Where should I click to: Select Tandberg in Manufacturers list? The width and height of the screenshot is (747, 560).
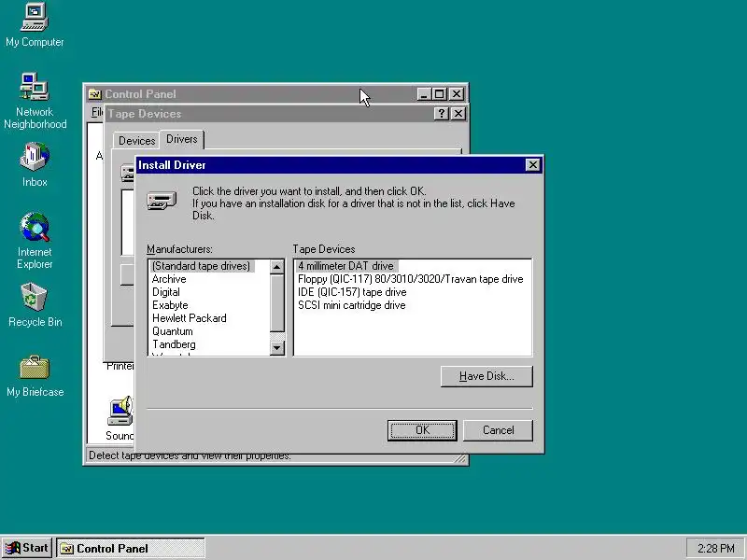pyautogui.click(x=174, y=344)
